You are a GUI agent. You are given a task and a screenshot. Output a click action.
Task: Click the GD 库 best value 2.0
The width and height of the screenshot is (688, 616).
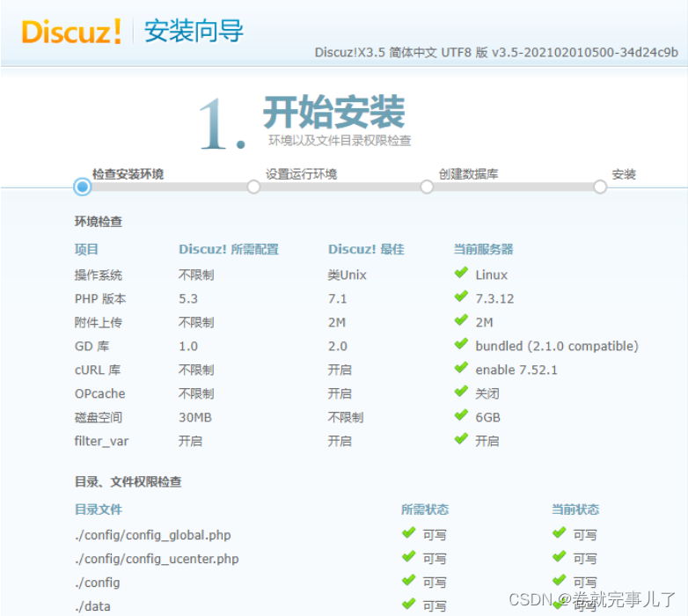click(338, 346)
